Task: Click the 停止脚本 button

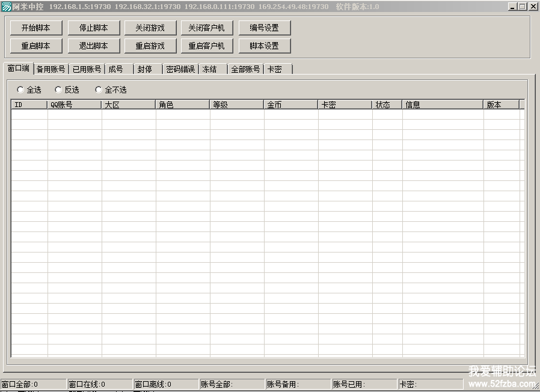Action: click(93, 28)
